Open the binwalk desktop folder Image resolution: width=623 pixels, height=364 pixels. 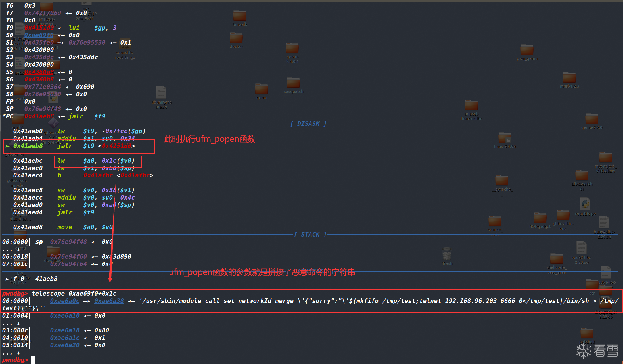tap(239, 16)
